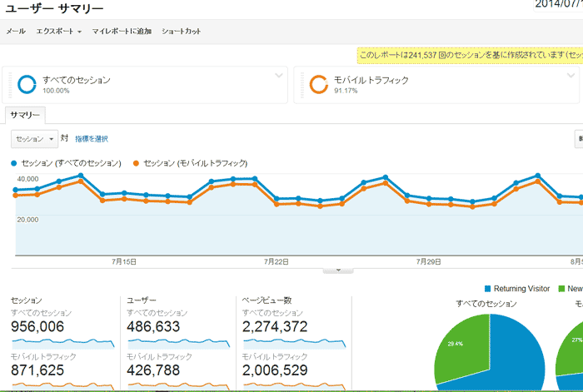Click the blue Returning Visitor legend swatch
This screenshot has width=583, height=392.
pos(488,288)
